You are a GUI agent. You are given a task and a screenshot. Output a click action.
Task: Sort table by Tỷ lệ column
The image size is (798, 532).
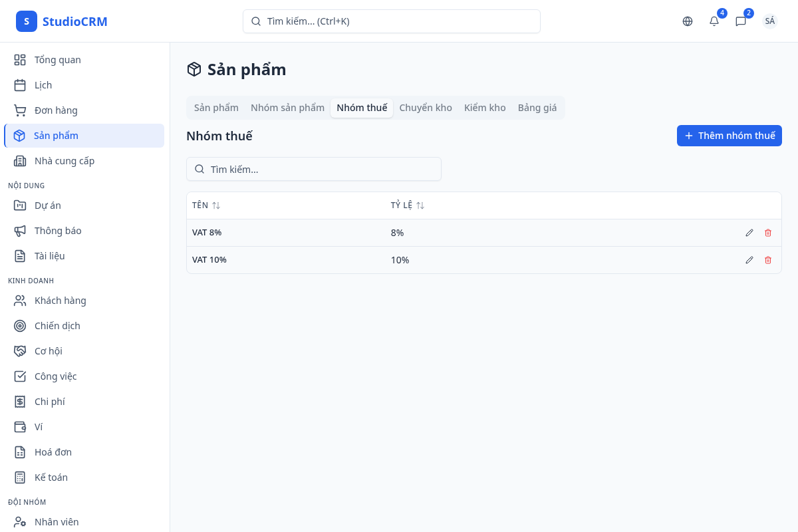point(420,205)
